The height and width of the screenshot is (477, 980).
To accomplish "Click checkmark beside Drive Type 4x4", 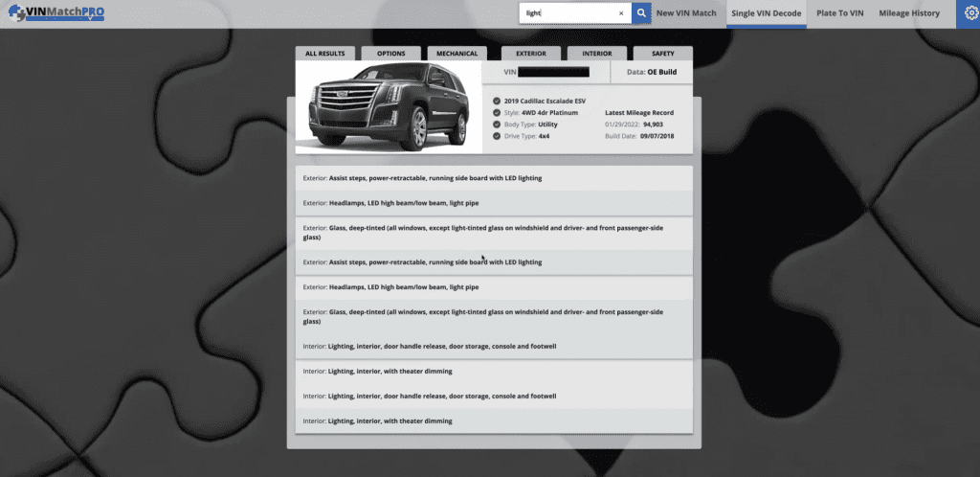I will [497, 136].
